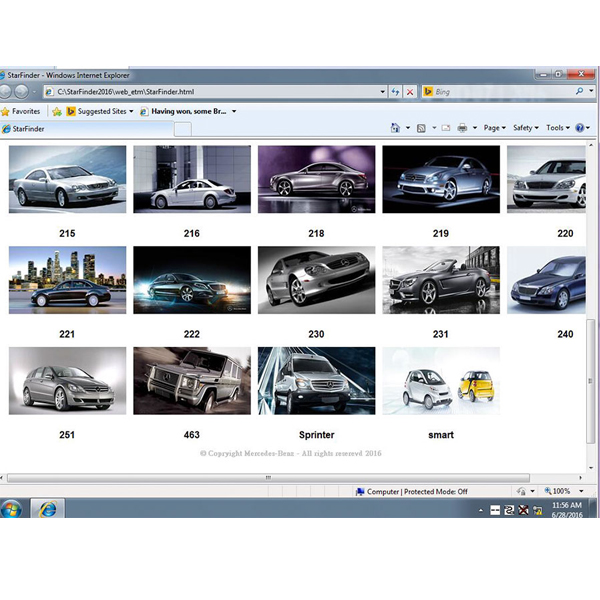Click the browser Forward arrow button

click(21, 92)
